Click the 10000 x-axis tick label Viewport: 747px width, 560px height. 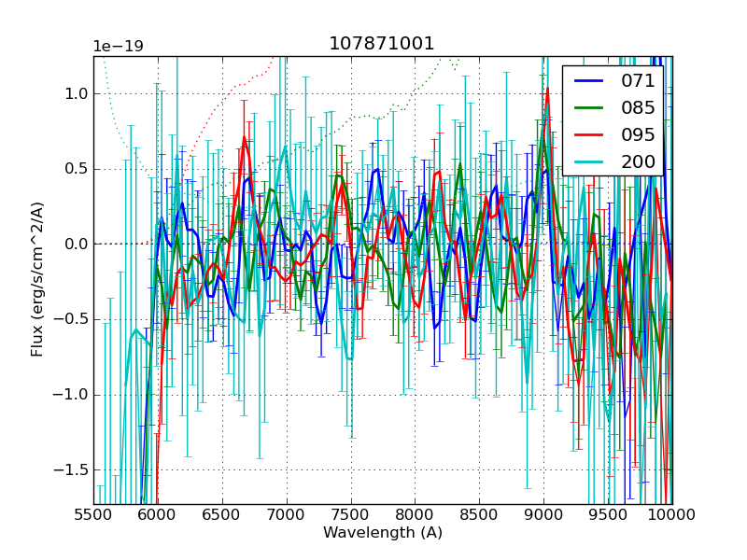tap(672, 514)
